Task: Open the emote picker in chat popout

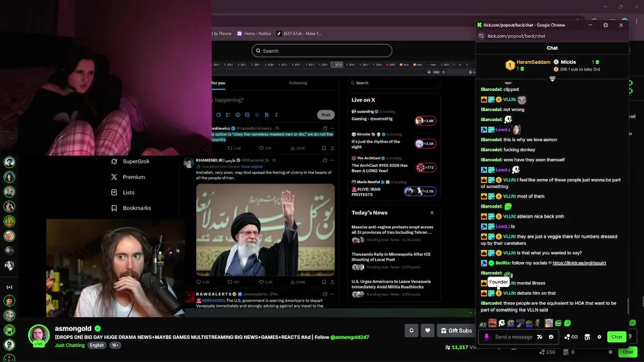Action: [x=551, y=337]
